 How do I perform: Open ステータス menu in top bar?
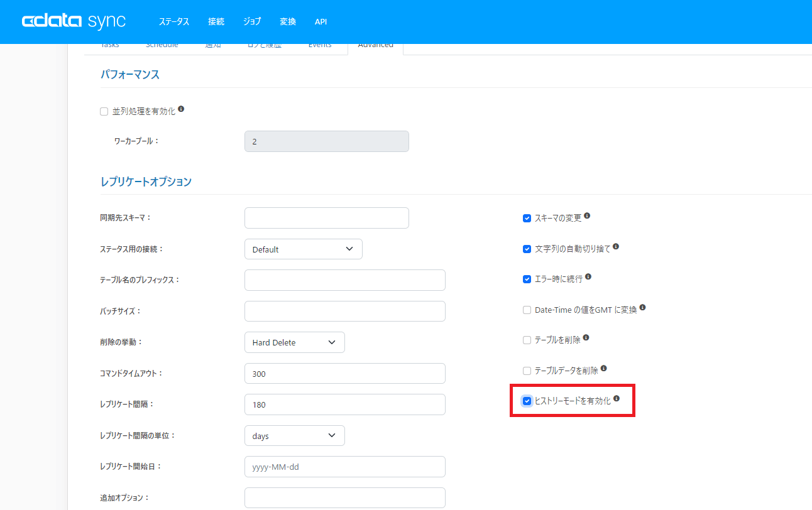[174, 21]
